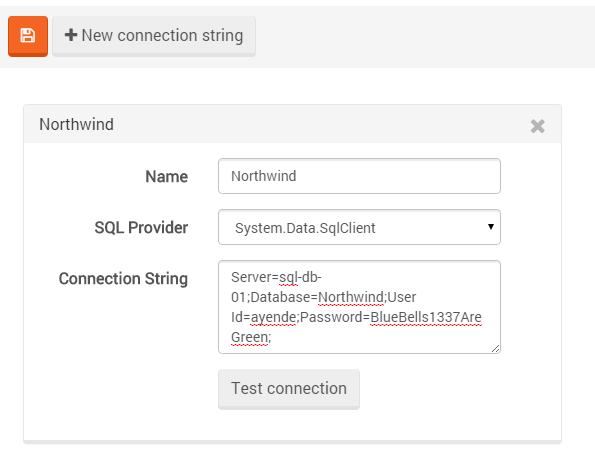Remove the Northwind connection with the X icon
Screen dimensions: 595x460
(x=537, y=126)
